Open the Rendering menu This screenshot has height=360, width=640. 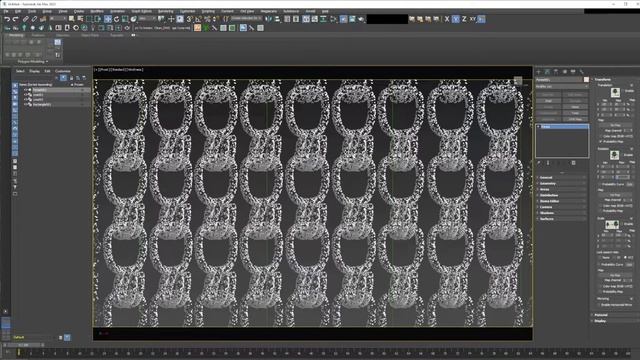pos(165,11)
